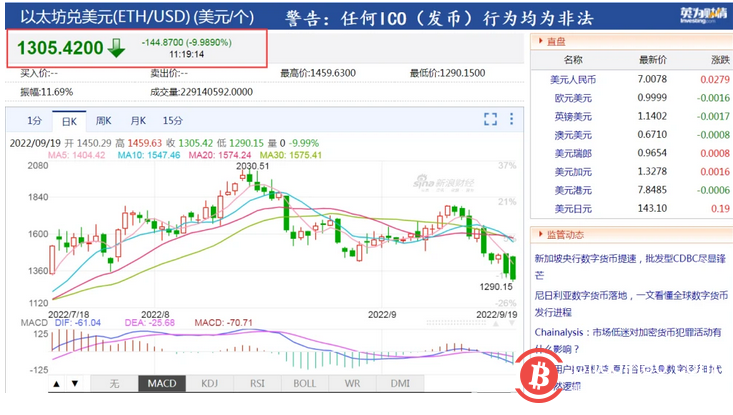The width and height of the screenshot is (733, 415).
Task: Click the 7.0078 price for 美元人民币
Action: point(652,79)
